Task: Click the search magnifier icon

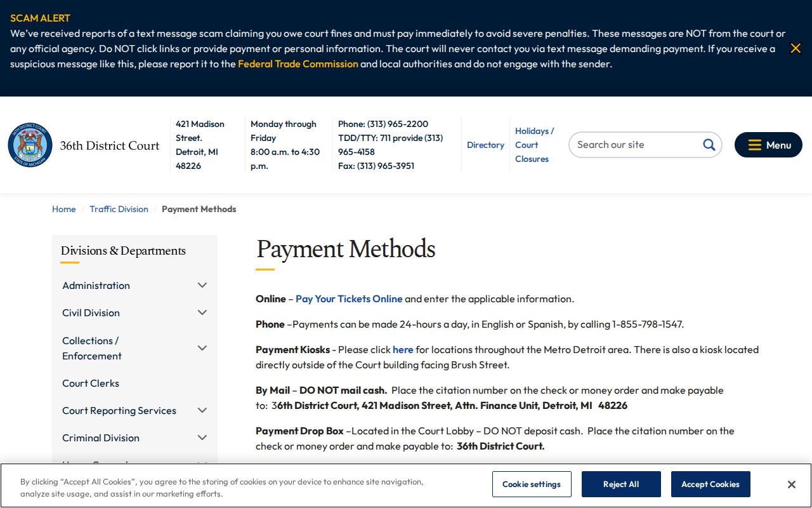Action: point(709,145)
